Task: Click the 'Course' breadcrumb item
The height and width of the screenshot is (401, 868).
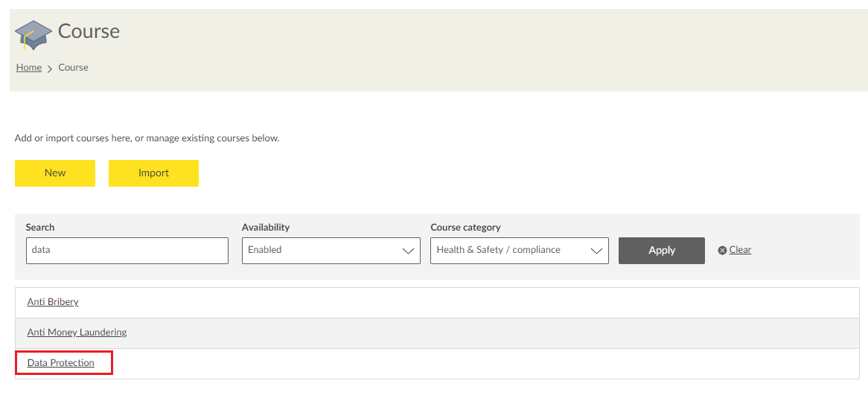Action: 73,68
